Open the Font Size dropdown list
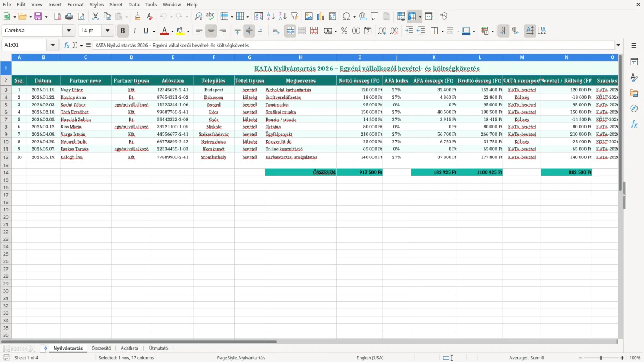644x362 pixels. tap(108, 31)
